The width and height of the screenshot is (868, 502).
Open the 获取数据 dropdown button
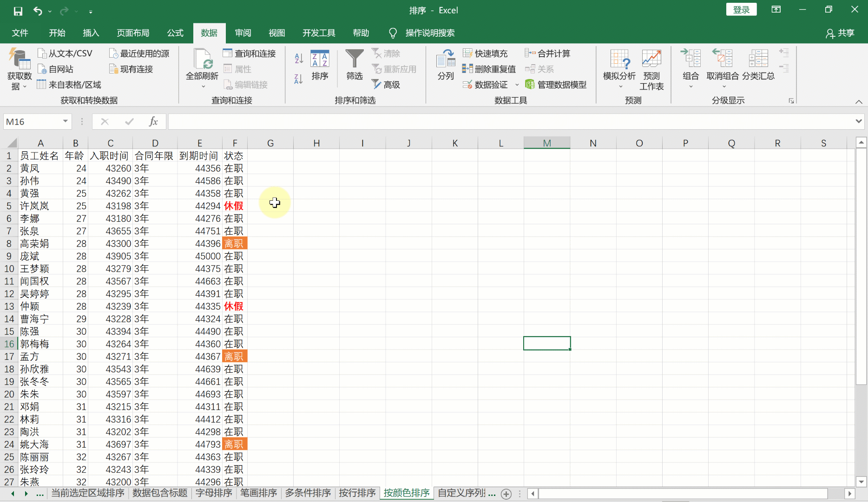pyautogui.click(x=19, y=70)
